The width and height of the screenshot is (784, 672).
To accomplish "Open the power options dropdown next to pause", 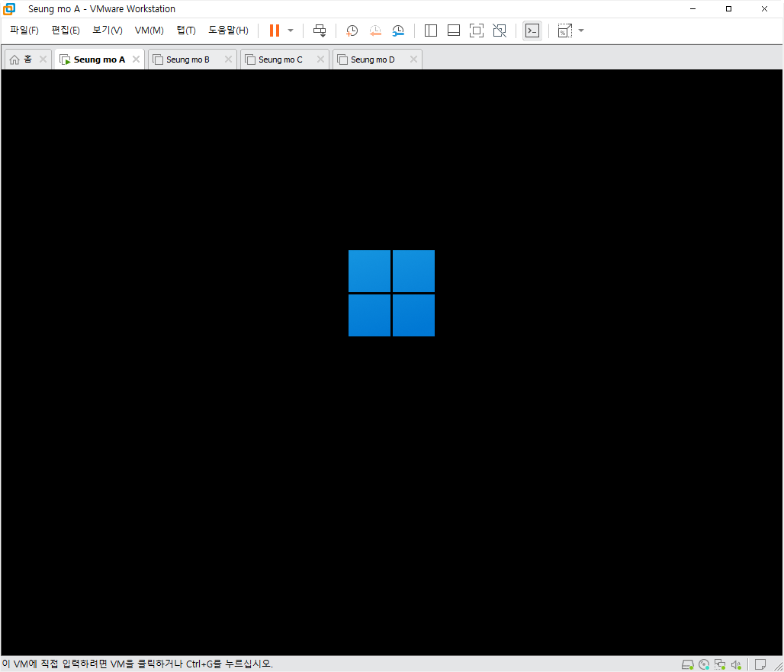I will click(291, 31).
